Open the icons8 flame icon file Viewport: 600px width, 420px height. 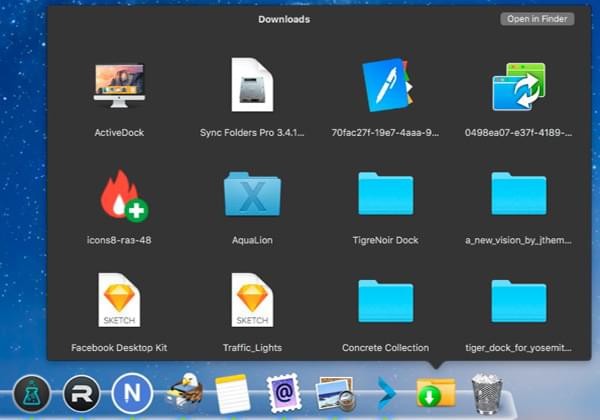119,195
